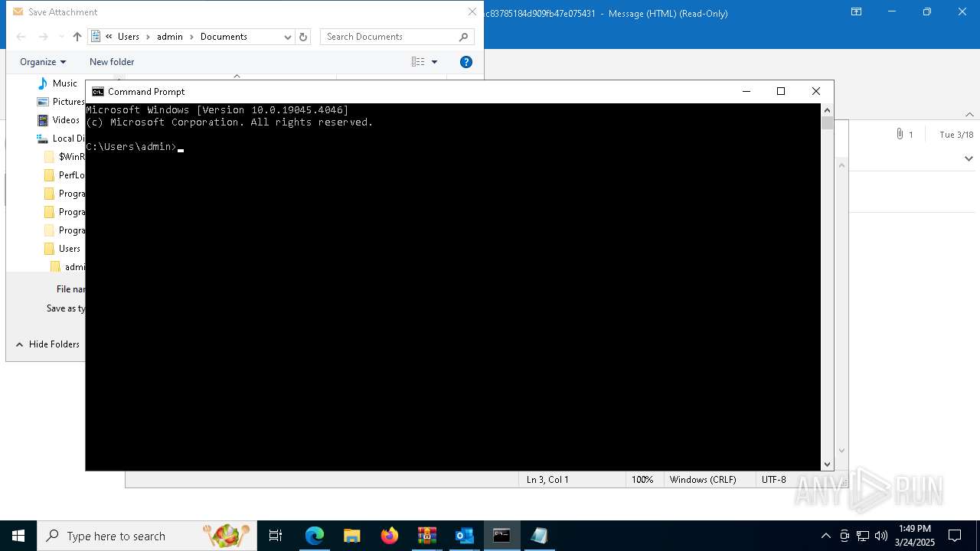Click the Command Prompt taskbar icon
Viewport: 980px width, 551px height.
501,536
